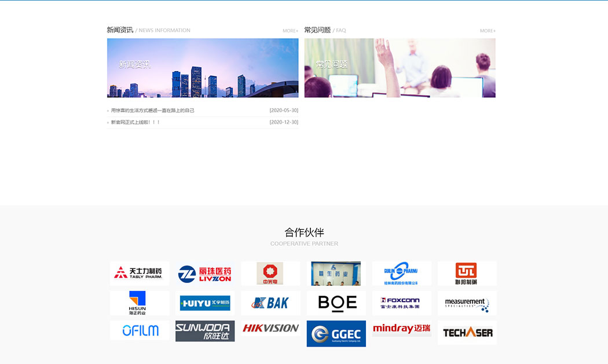Click the COOPERATIVE PARTNER subtitle
Viewport: 608px width, 364px height.
304,244
